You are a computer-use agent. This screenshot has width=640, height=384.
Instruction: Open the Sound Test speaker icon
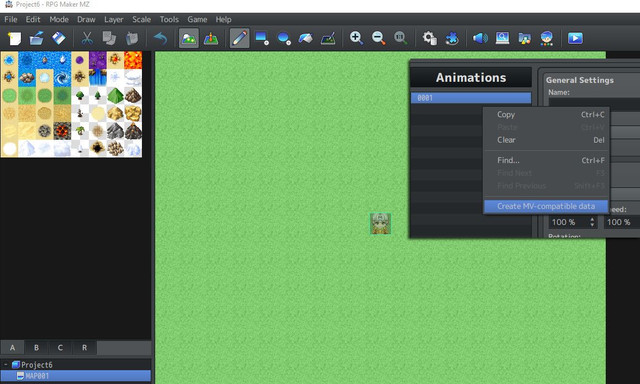[x=480, y=38]
